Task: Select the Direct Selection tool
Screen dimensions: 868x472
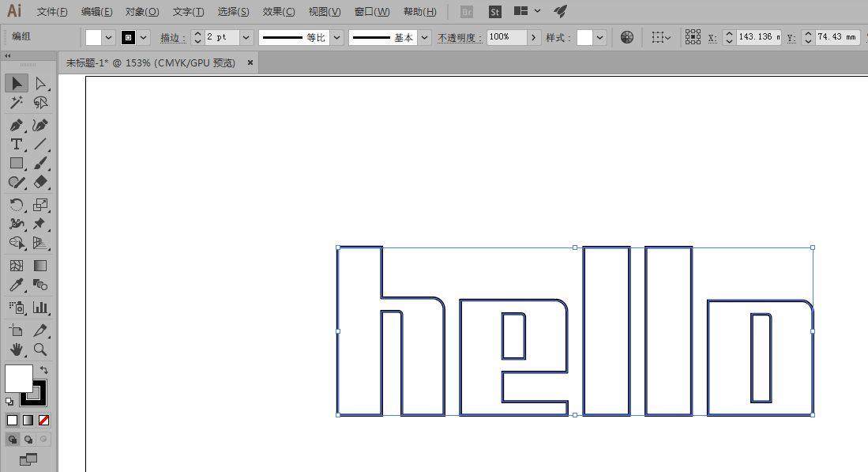Action: pos(40,84)
